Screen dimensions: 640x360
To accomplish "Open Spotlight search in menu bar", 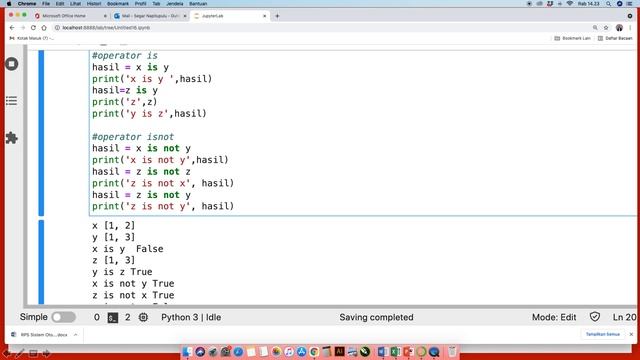I will pos(608,4).
